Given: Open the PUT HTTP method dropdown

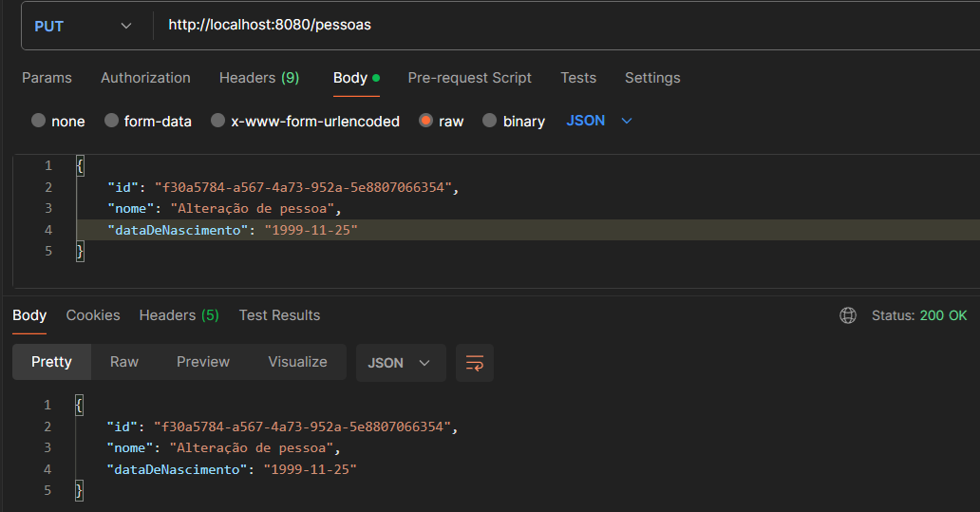Looking at the screenshot, I should pyautogui.click(x=84, y=26).
